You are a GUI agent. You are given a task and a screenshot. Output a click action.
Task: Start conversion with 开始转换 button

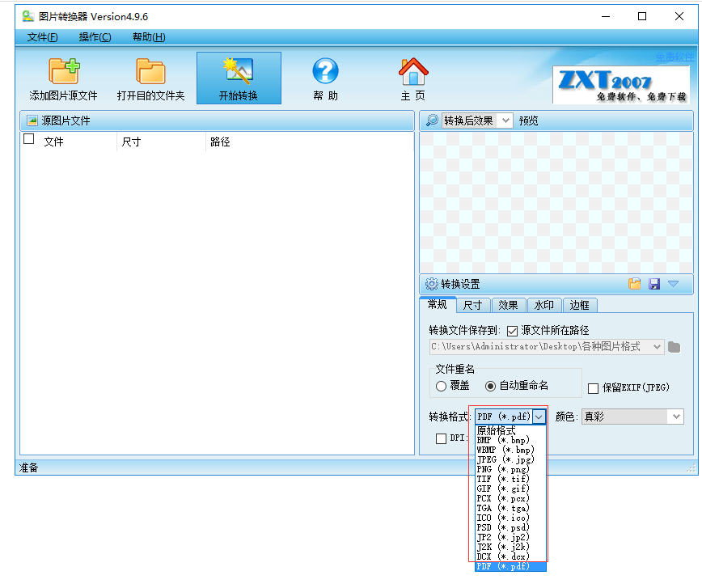(x=239, y=78)
